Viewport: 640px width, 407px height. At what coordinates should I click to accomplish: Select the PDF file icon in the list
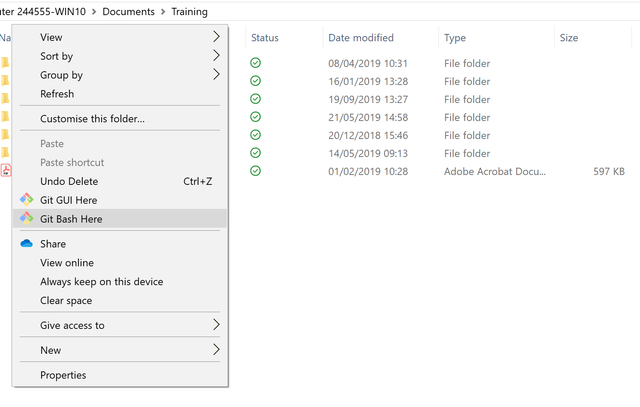[6, 170]
